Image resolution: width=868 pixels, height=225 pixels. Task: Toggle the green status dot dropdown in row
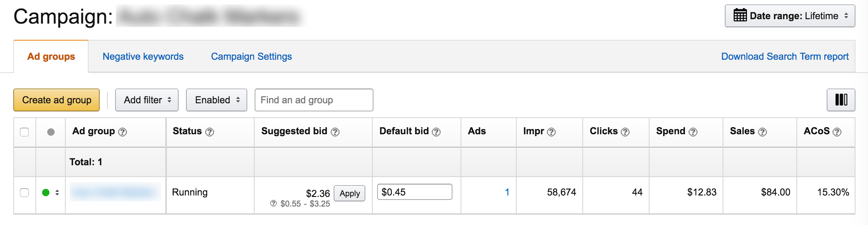pos(51,192)
